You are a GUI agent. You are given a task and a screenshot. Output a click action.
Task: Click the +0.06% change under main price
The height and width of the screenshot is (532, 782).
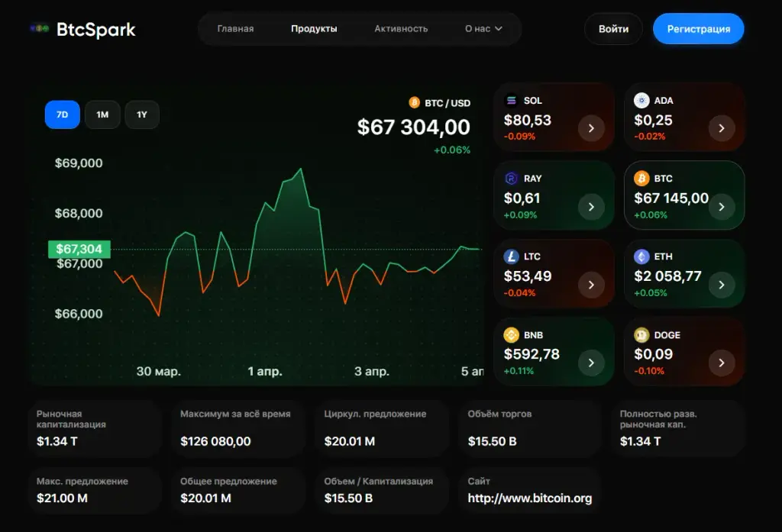click(452, 150)
